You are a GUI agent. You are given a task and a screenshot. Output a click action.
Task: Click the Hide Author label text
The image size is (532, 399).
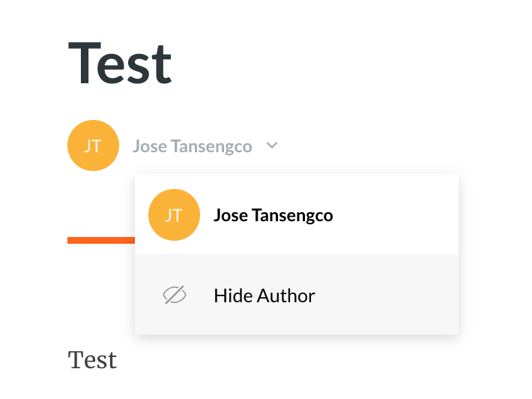coord(264,295)
